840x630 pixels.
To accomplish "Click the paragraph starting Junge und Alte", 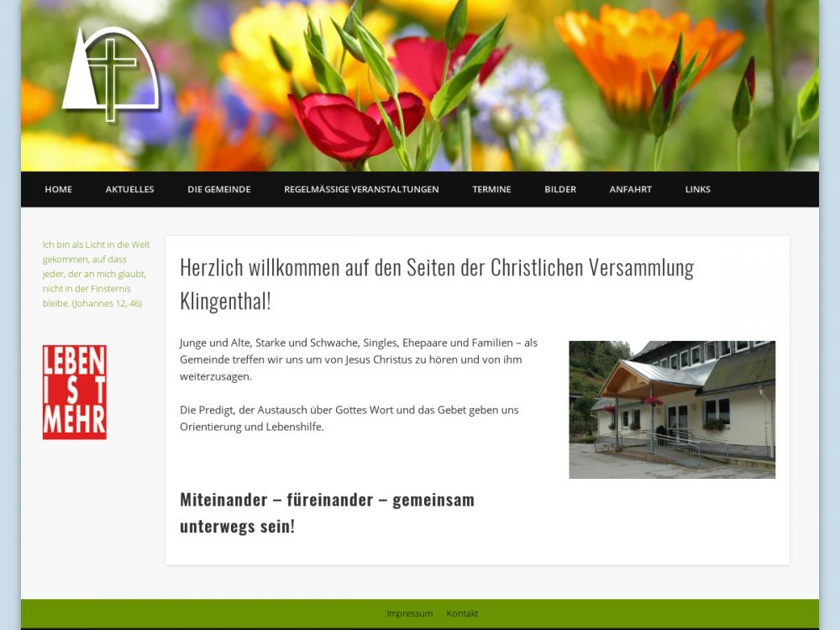I will pos(358,360).
